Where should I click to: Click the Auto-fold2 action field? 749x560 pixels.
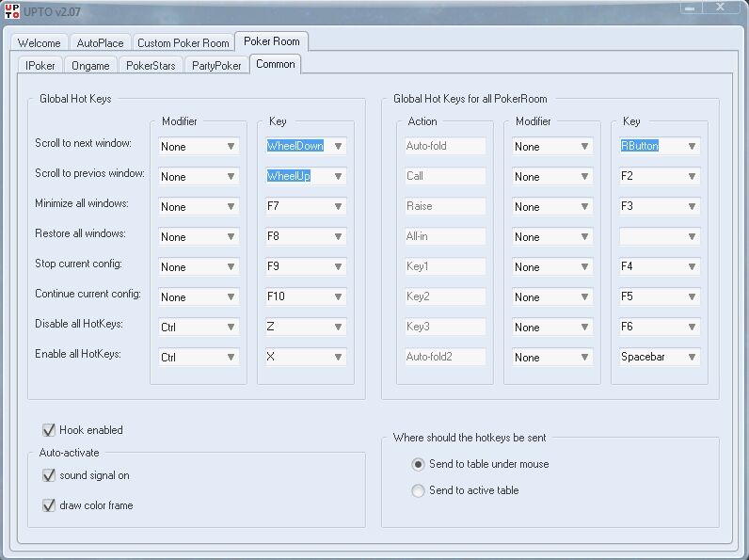[x=445, y=357]
